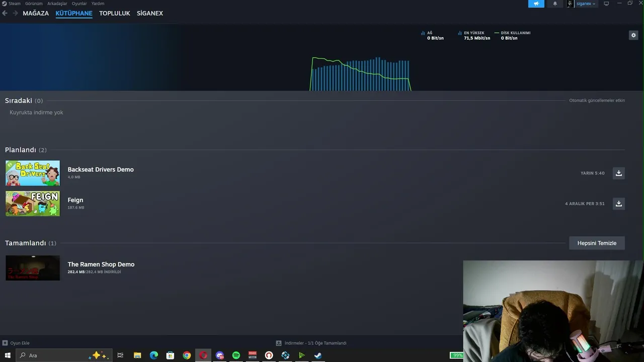Image resolution: width=644 pixels, height=362 pixels.
Task: Click the downloads status icon at bottom
Action: (x=279, y=343)
